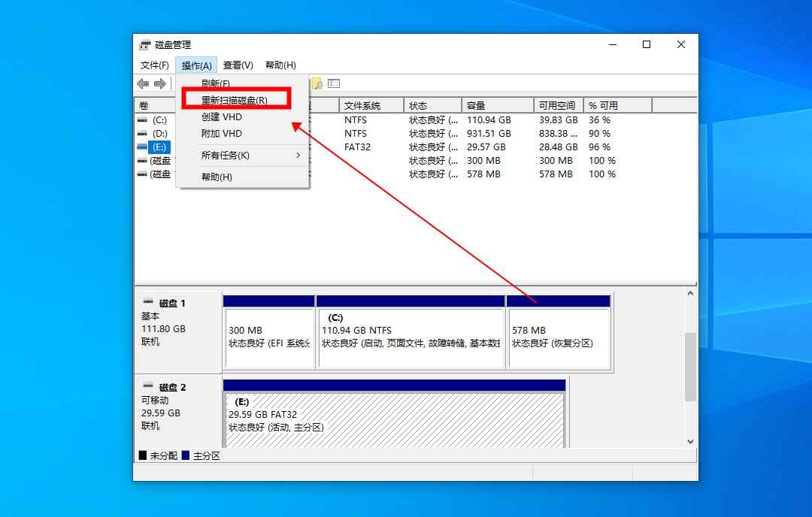Click the 磁盘 2 removable disk icon
812x517 pixels.
tap(150, 385)
